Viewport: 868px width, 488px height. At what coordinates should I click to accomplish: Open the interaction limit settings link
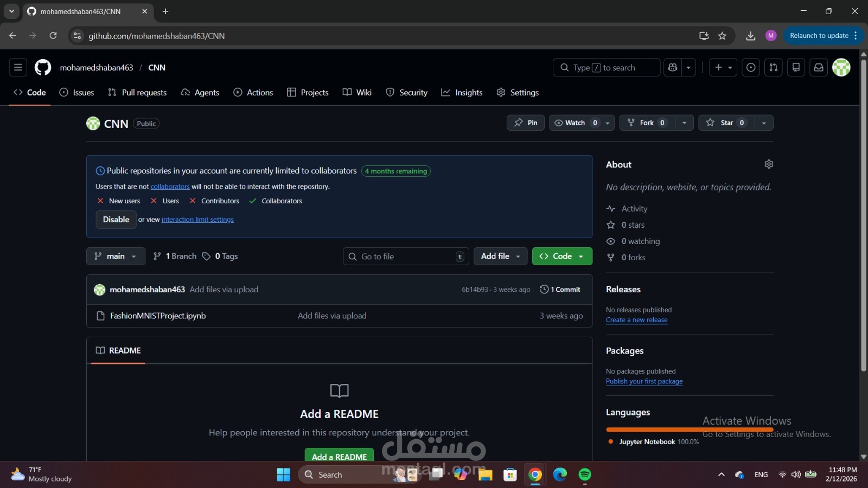click(x=197, y=220)
